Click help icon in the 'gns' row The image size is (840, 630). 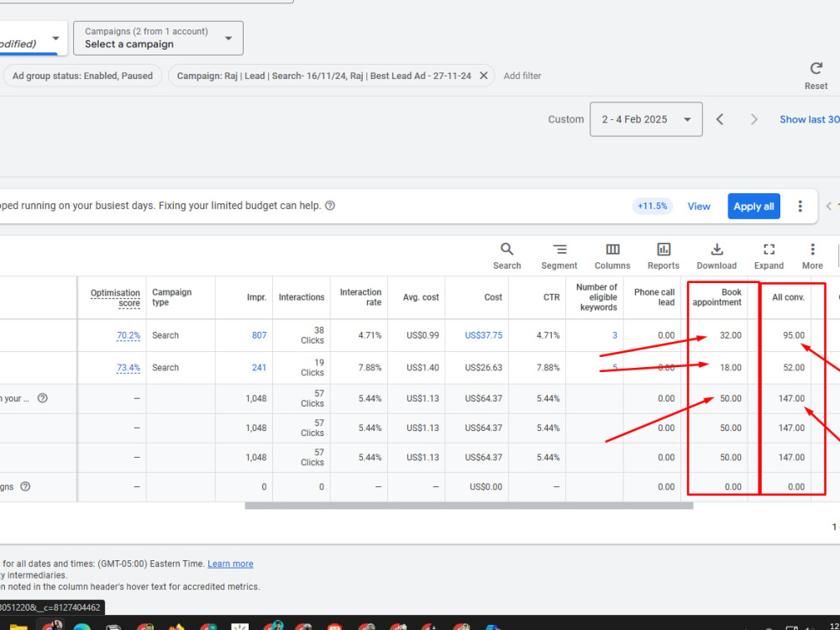pyautogui.click(x=25, y=486)
